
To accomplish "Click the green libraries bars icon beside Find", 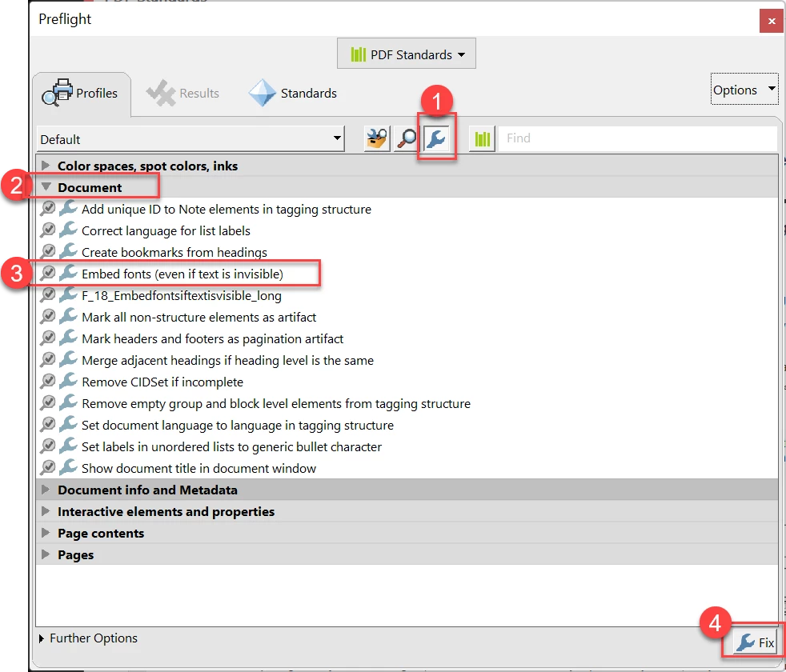I will [x=482, y=139].
